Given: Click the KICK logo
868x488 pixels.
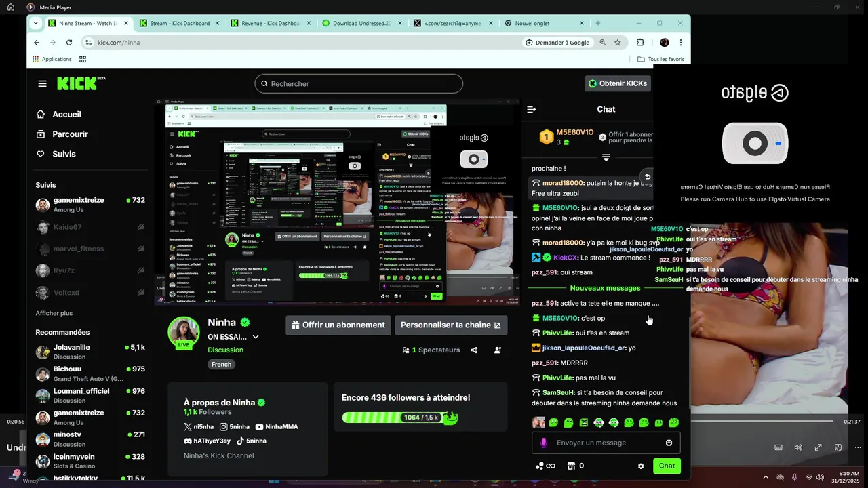Looking at the screenshot, I should 81,83.
